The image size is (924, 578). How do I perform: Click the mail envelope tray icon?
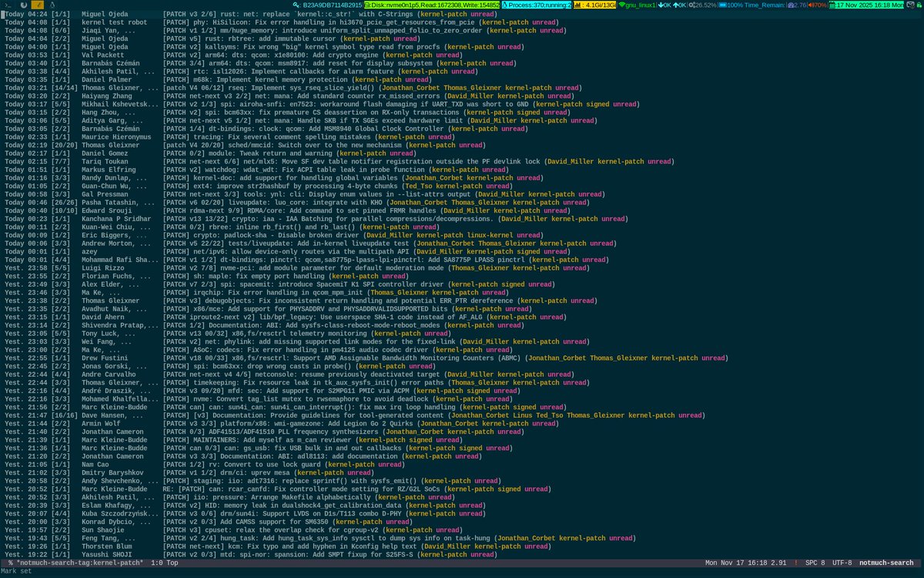909,5
